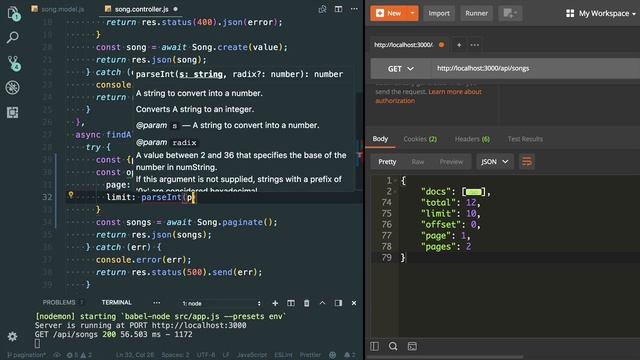Select the Raw response view
Viewport: 640px width, 360px height.
click(418, 162)
